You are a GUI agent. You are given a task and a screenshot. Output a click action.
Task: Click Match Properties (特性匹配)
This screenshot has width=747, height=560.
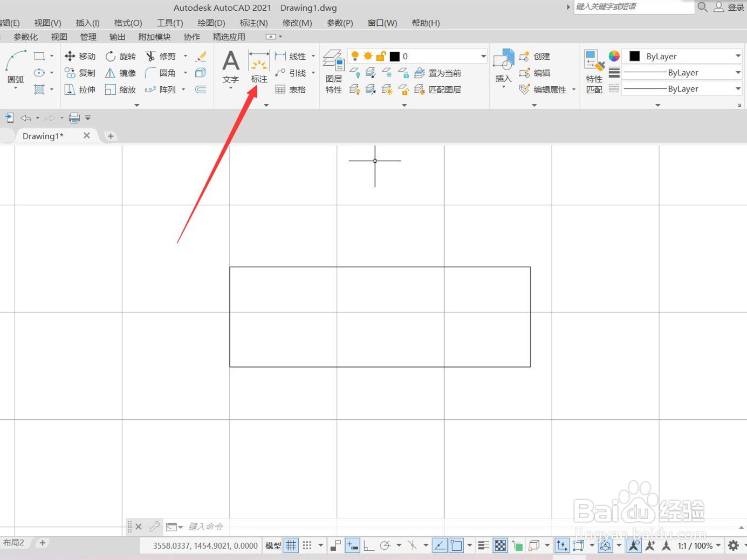594,72
